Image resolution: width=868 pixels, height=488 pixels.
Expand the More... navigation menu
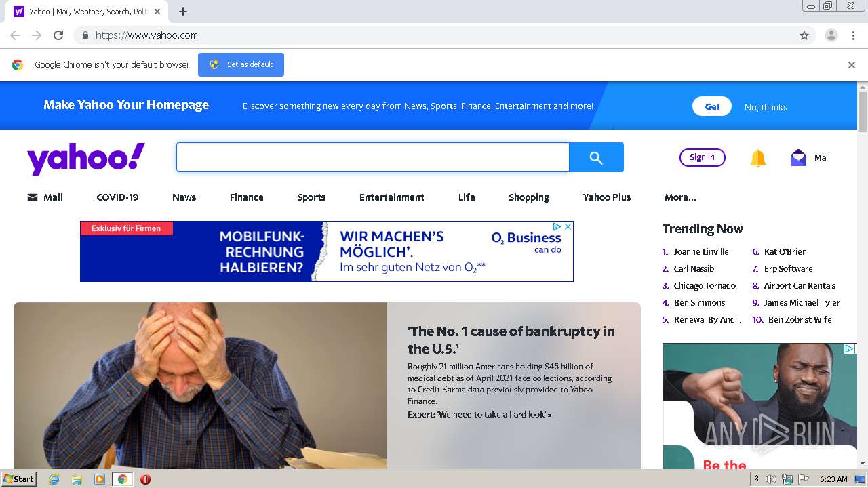point(680,197)
